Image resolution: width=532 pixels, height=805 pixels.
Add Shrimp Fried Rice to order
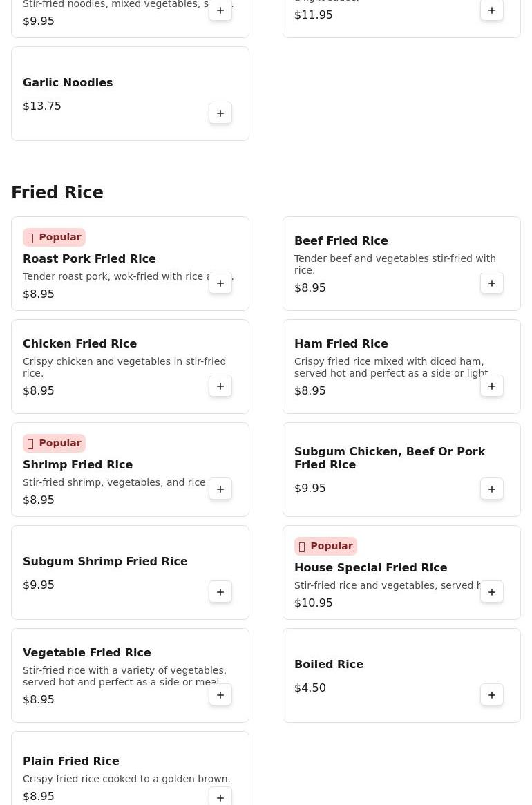[x=220, y=489]
